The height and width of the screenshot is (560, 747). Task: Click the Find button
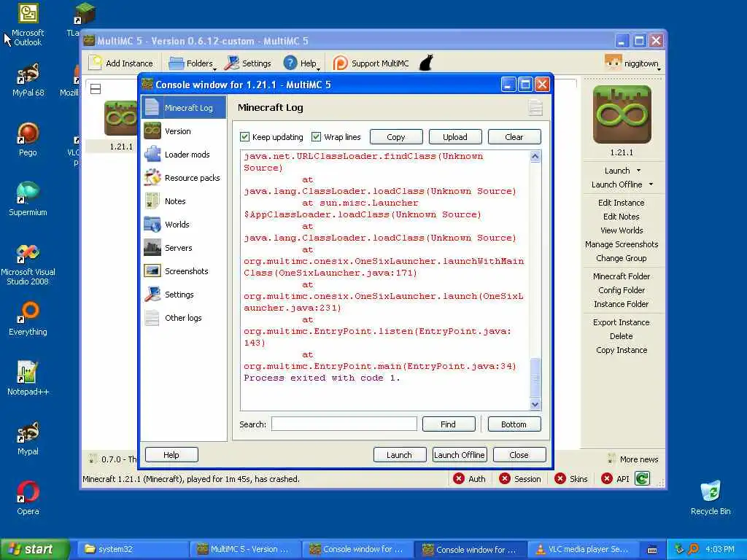coord(449,424)
